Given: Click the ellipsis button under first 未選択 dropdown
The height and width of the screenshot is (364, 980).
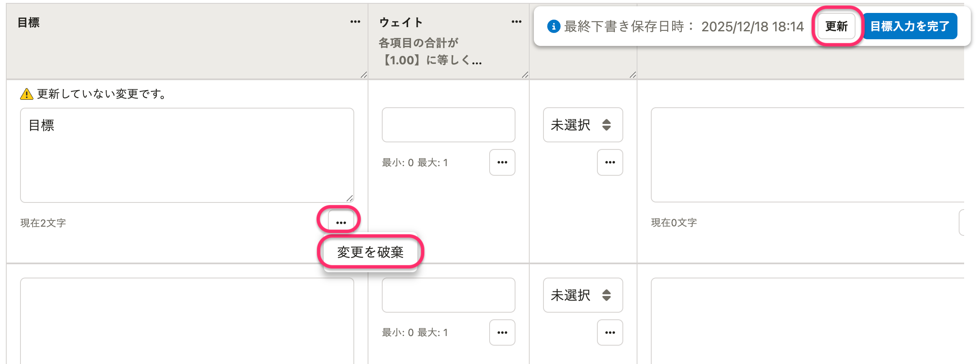Looking at the screenshot, I should tap(610, 162).
